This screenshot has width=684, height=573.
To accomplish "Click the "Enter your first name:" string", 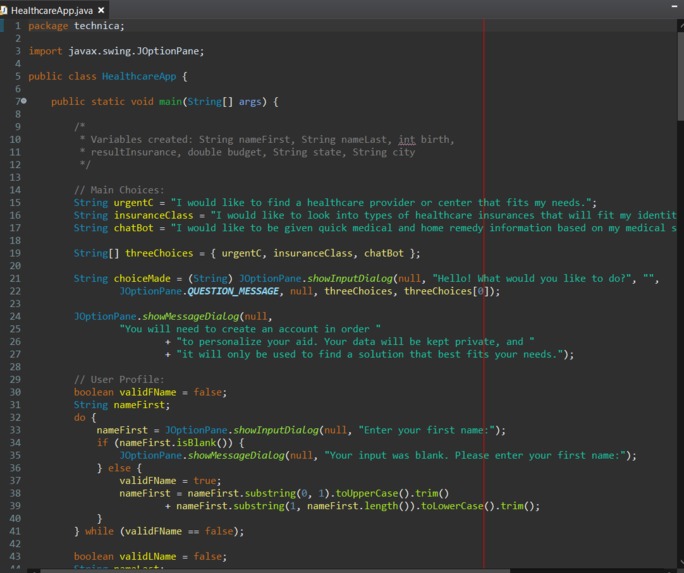I will 426,430.
